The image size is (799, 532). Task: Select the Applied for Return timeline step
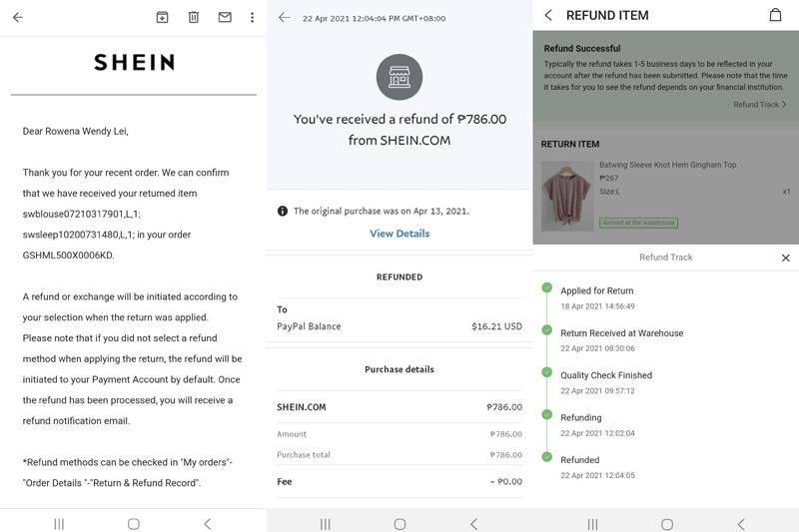597,291
